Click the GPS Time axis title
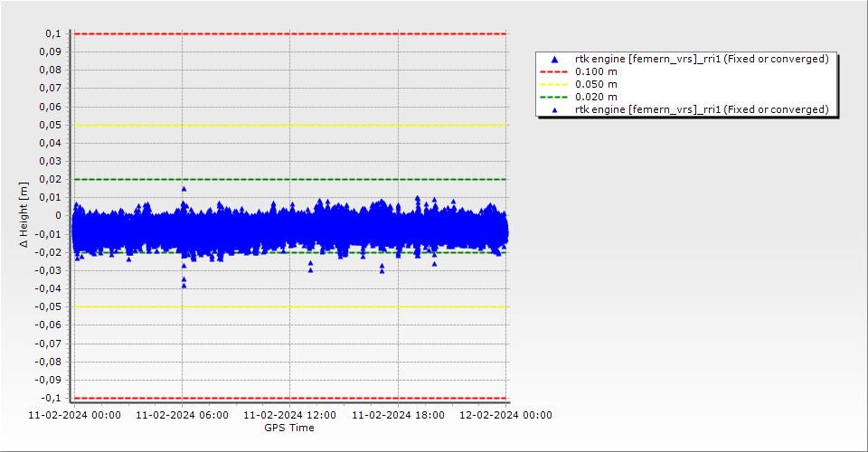The width and height of the screenshot is (868, 452). [x=289, y=428]
